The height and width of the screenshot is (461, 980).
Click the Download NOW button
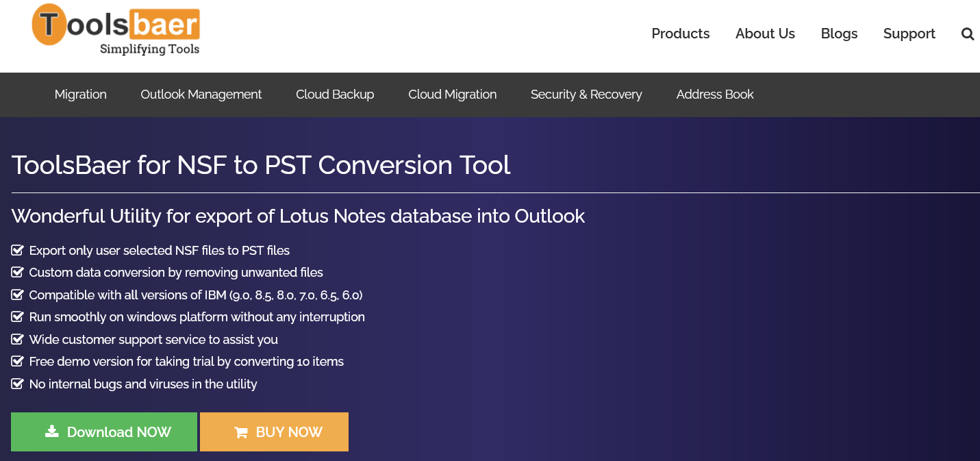point(104,432)
